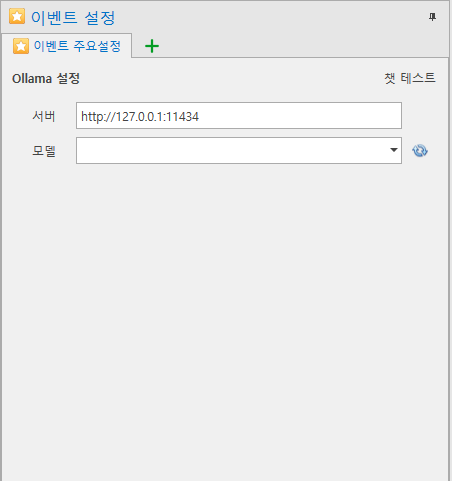The image size is (452, 481).
Task: Click the 이벤트 설정 panel title text
Action: 73,17
